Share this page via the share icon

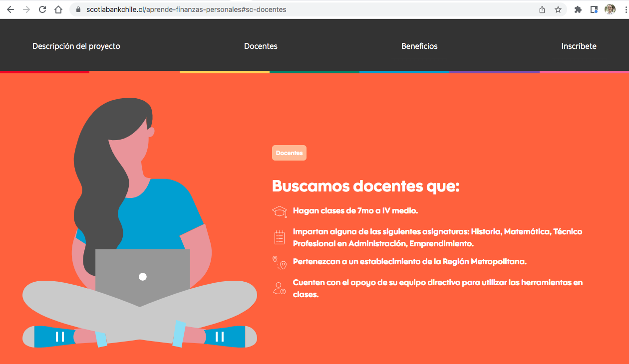[x=542, y=9]
